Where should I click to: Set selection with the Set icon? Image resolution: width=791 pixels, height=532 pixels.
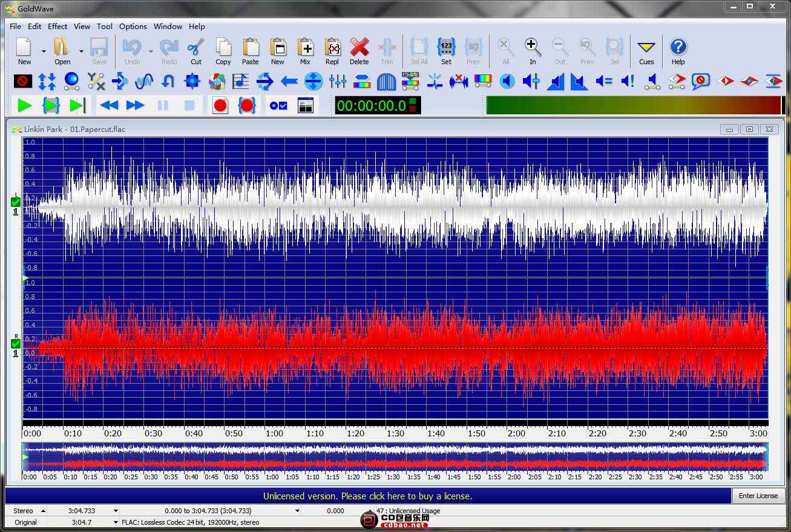point(446,51)
